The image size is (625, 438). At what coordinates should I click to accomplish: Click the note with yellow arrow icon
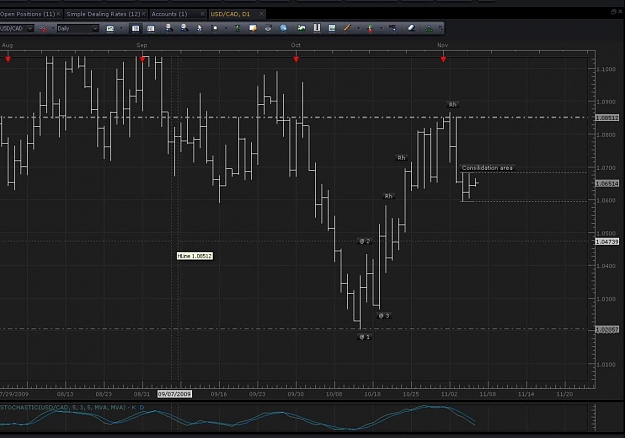253,28
